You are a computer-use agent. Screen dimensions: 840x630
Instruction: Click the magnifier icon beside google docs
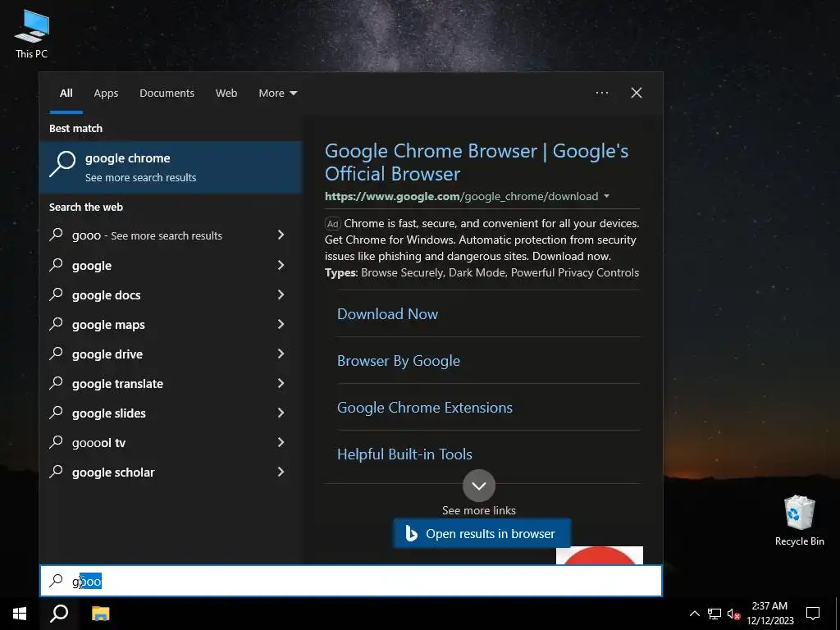tap(57, 294)
